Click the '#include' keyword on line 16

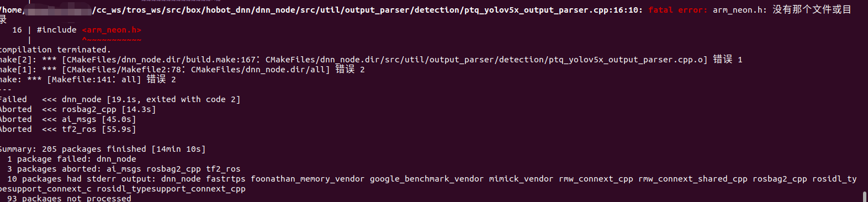[56, 30]
